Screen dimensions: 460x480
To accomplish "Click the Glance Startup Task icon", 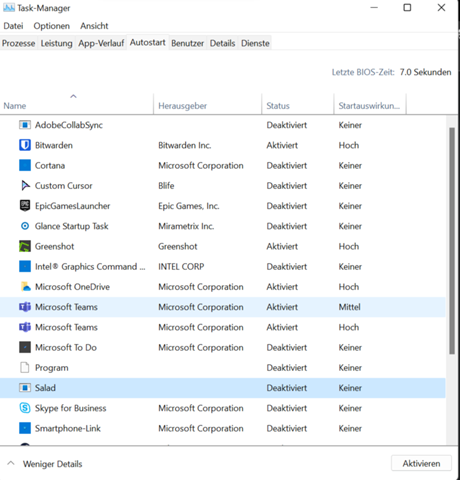I will pos(25,226).
